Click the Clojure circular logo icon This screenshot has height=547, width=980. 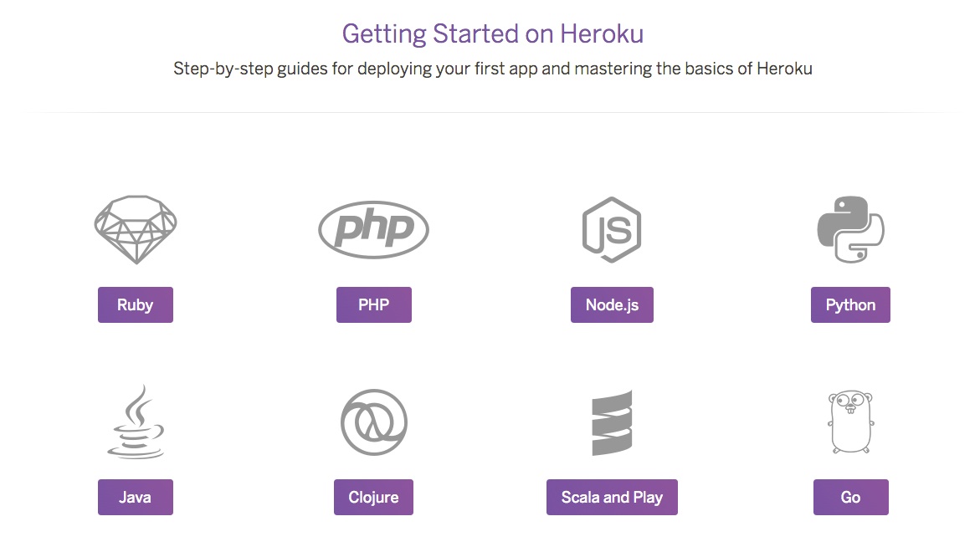tap(374, 422)
